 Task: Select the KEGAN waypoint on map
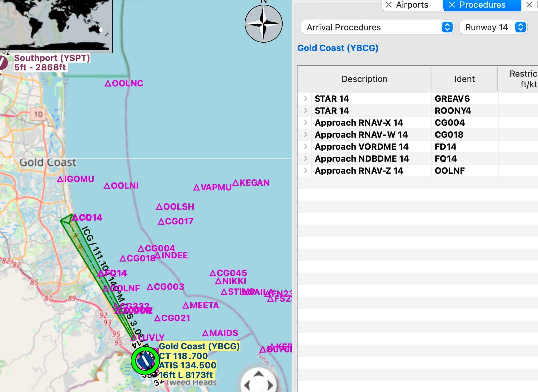[236, 183]
